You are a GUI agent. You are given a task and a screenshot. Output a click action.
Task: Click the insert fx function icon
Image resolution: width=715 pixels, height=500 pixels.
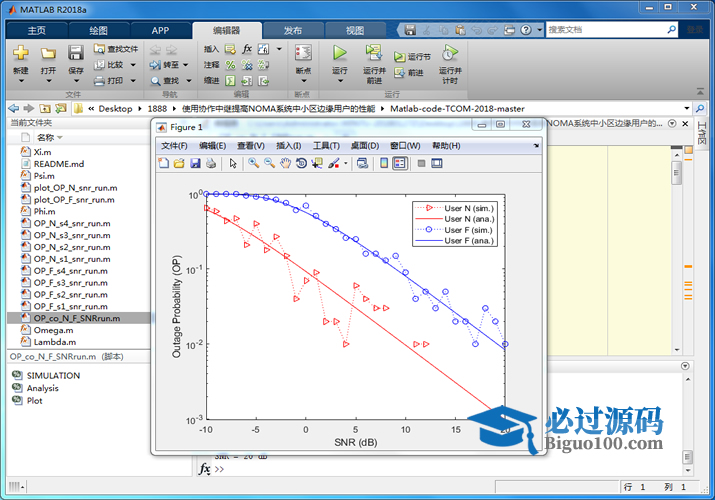tap(247, 49)
